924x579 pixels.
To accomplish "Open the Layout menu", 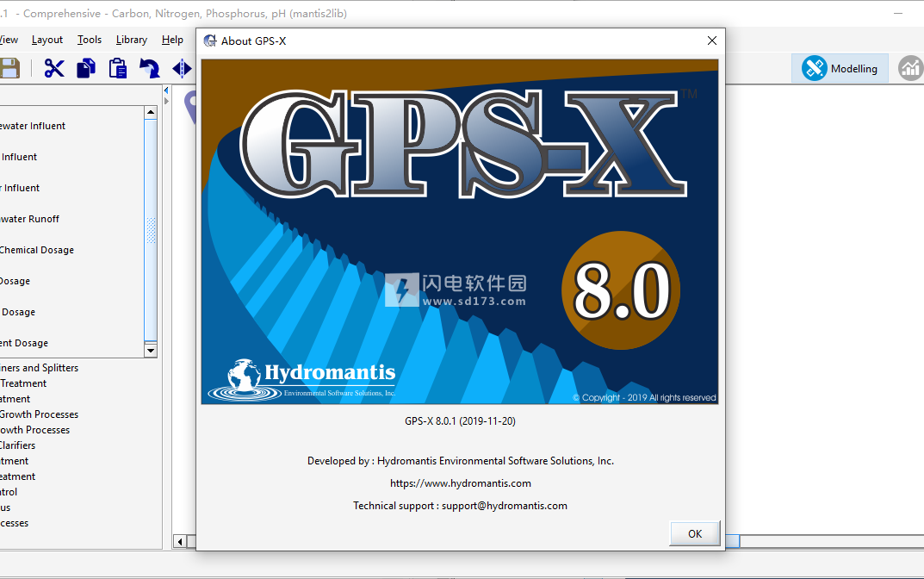I will [47, 40].
